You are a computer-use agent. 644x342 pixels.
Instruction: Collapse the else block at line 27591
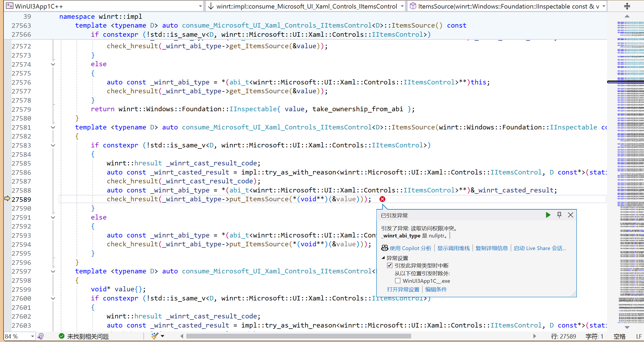point(53,217)
